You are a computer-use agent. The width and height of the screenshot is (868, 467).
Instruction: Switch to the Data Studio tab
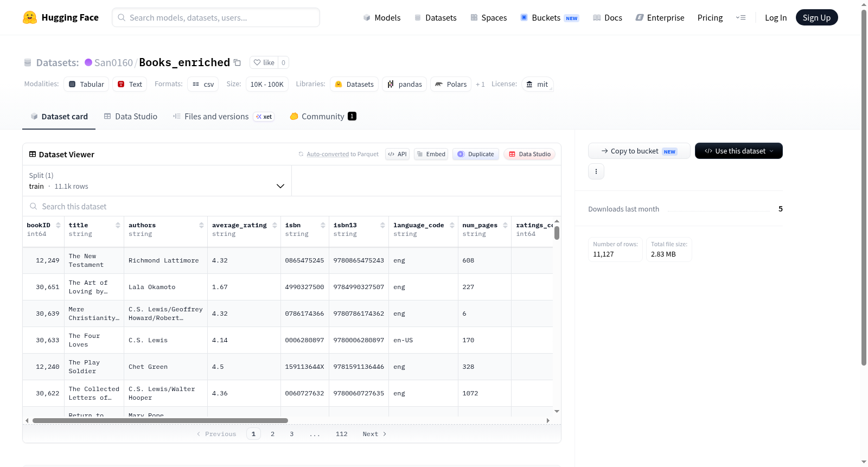click(x=131, y=116)
